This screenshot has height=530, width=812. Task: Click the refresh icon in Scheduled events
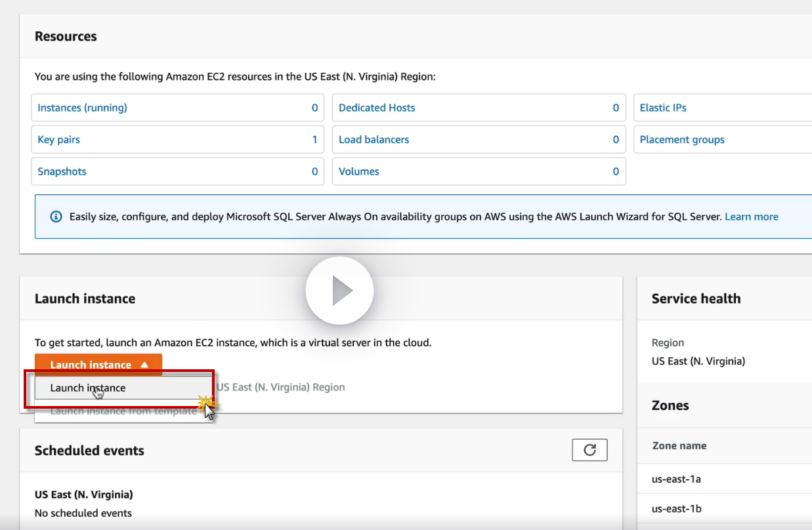589,450
